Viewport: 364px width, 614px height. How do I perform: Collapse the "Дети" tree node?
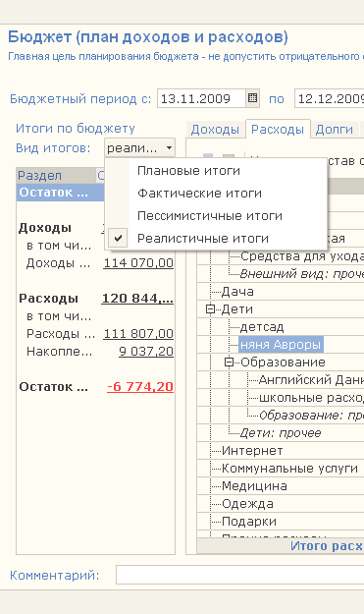pos(210,309)
